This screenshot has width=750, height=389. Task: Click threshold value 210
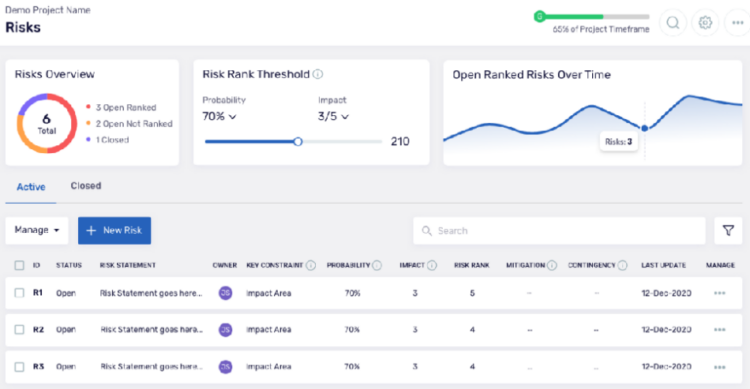(x=400, y=142)
